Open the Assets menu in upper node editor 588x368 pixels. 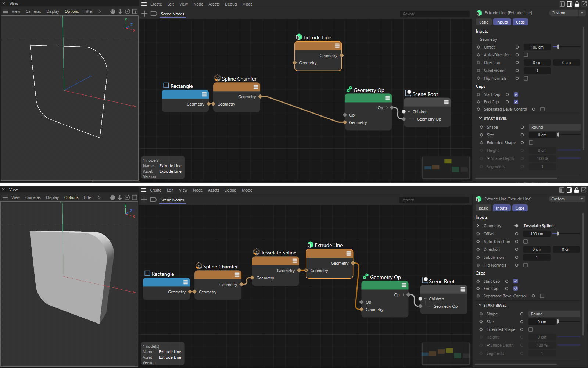pos(214,4)
